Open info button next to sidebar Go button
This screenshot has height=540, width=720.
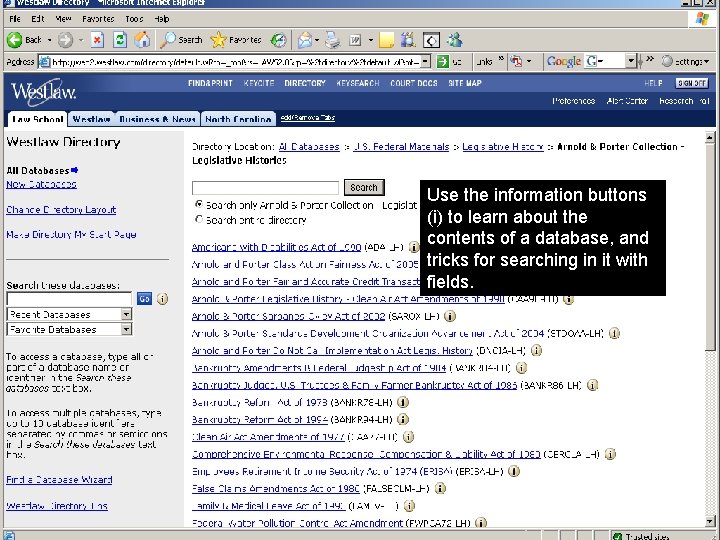(x=162, y=298)
